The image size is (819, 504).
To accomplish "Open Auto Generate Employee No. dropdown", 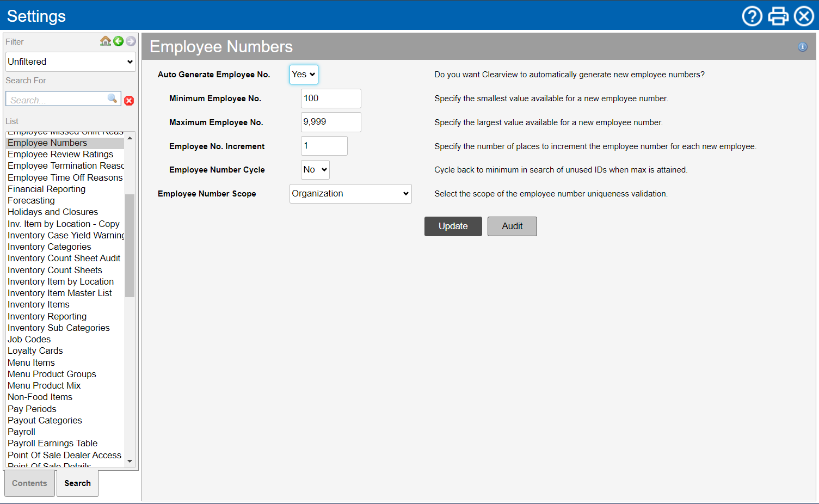I will [304, 75].
